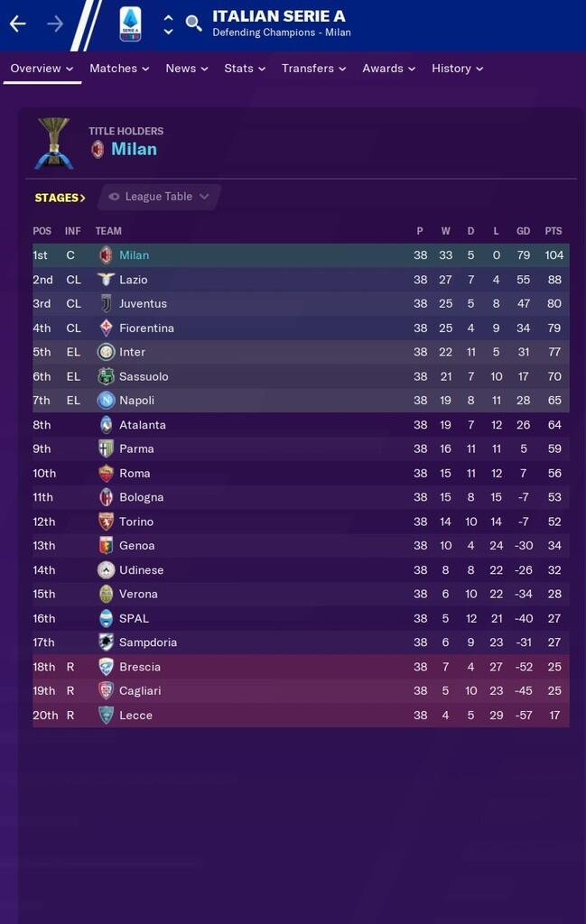Click the Serie A league logo

pos(130,23)
